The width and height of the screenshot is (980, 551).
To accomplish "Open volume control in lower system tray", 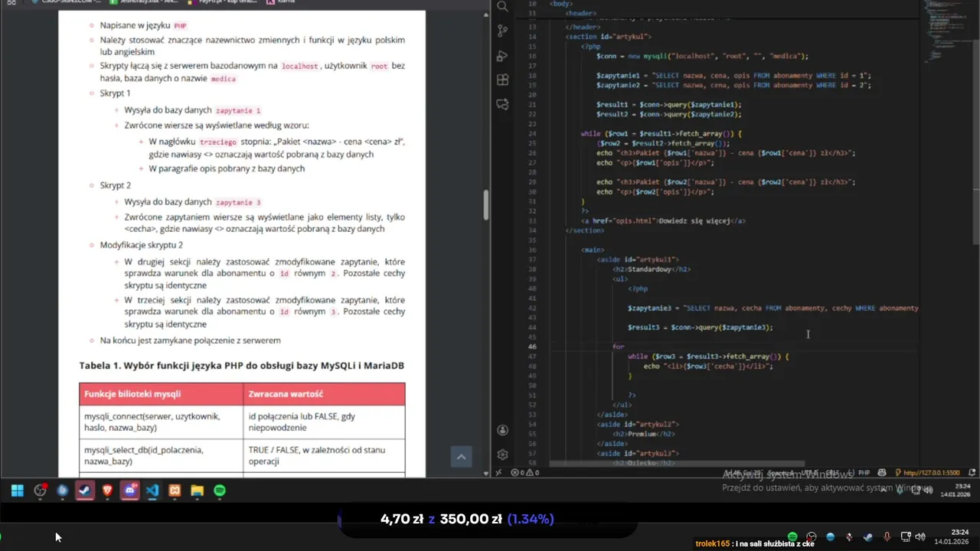I will pyautogui.click(x=920, y=536).
